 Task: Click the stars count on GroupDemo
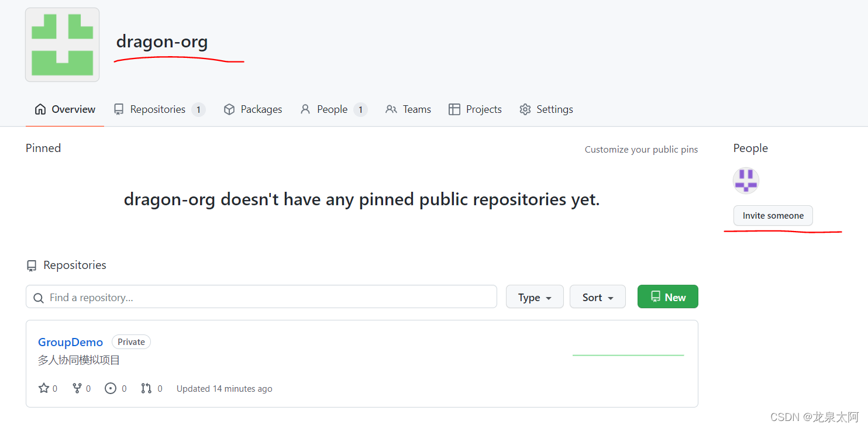48,388
